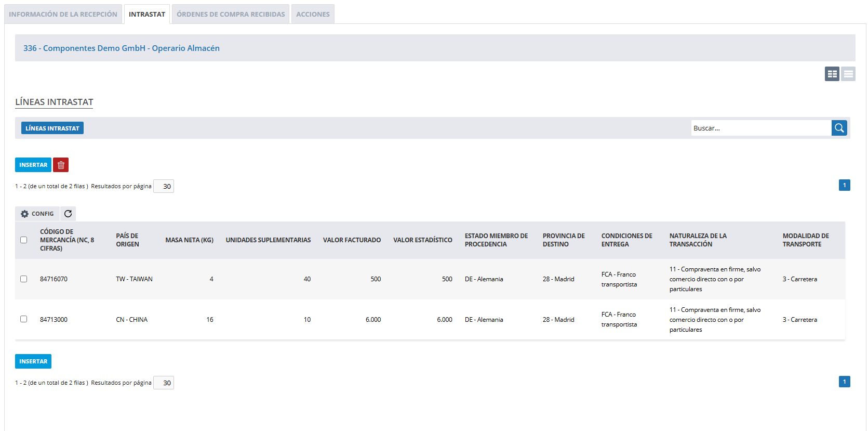Go to page 1 in bottom pagination

pos(845,382)
